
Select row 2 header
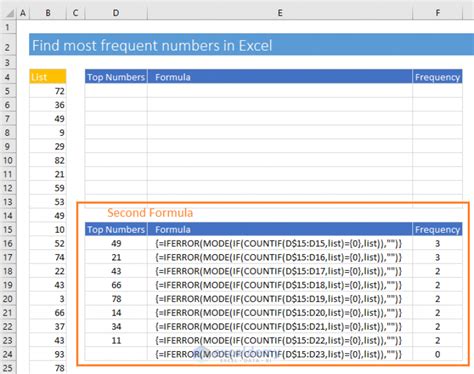[x=8, y=44]
